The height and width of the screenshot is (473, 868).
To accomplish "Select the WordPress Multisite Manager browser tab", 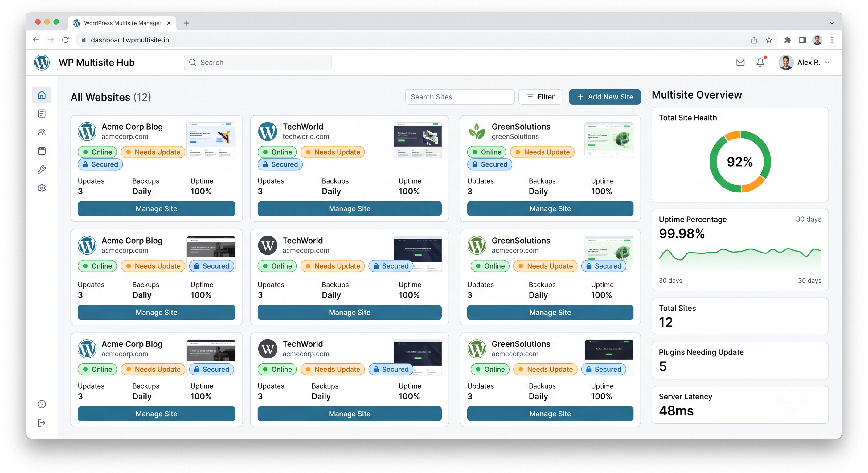I will pyautogui.click(x=122, y=23).
